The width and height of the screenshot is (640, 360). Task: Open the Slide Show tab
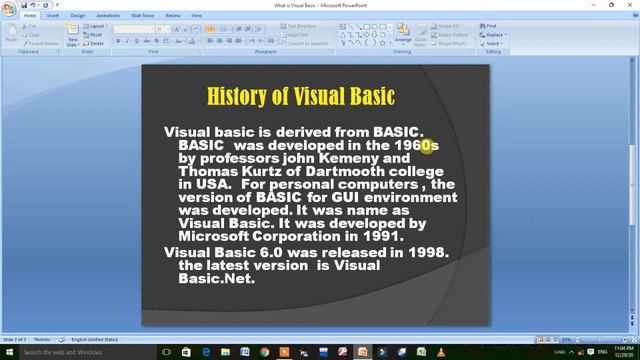tap(142, 16)
